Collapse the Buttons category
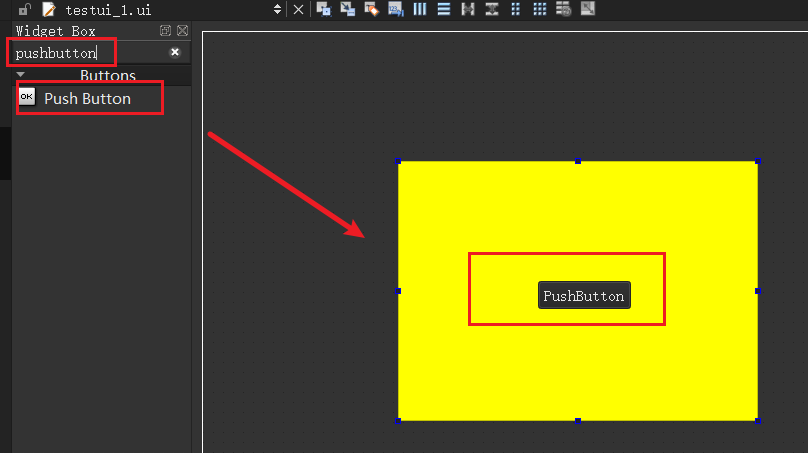The image size is (808, 453). tap(21, 75)
